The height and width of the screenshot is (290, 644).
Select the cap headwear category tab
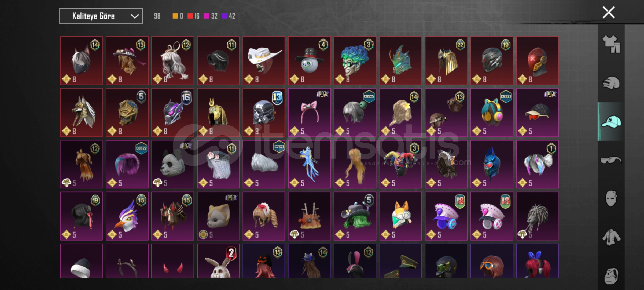tap(611, 122)
